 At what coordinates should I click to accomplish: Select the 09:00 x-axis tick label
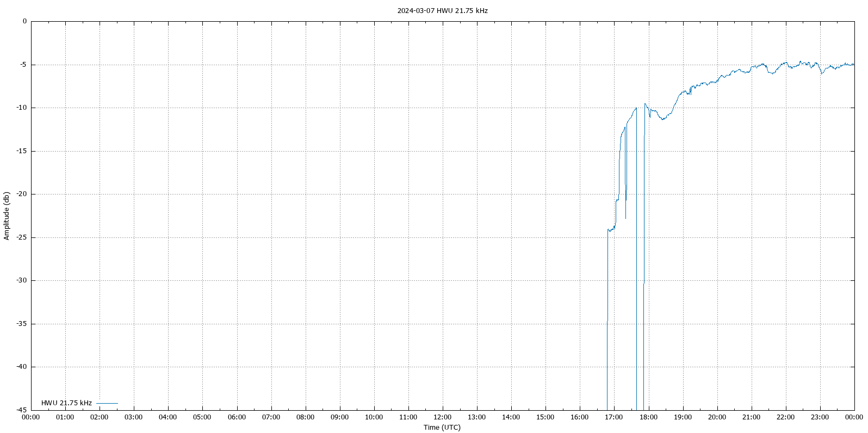tap(339, 417)
